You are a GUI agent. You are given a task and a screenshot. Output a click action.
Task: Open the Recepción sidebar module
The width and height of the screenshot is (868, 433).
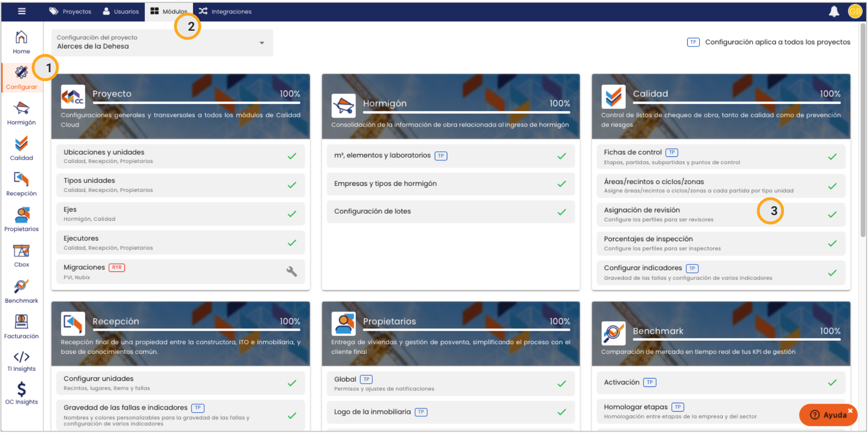[x=21, y=184]
